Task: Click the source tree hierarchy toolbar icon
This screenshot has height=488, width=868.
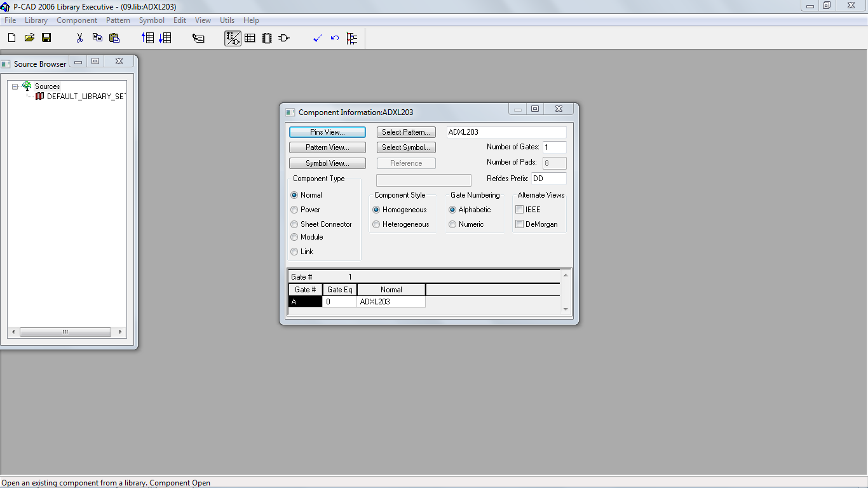Action: coord(352,38)
